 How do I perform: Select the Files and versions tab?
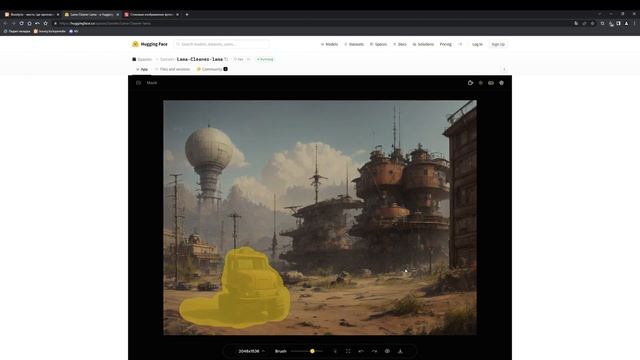coord(173,69)
